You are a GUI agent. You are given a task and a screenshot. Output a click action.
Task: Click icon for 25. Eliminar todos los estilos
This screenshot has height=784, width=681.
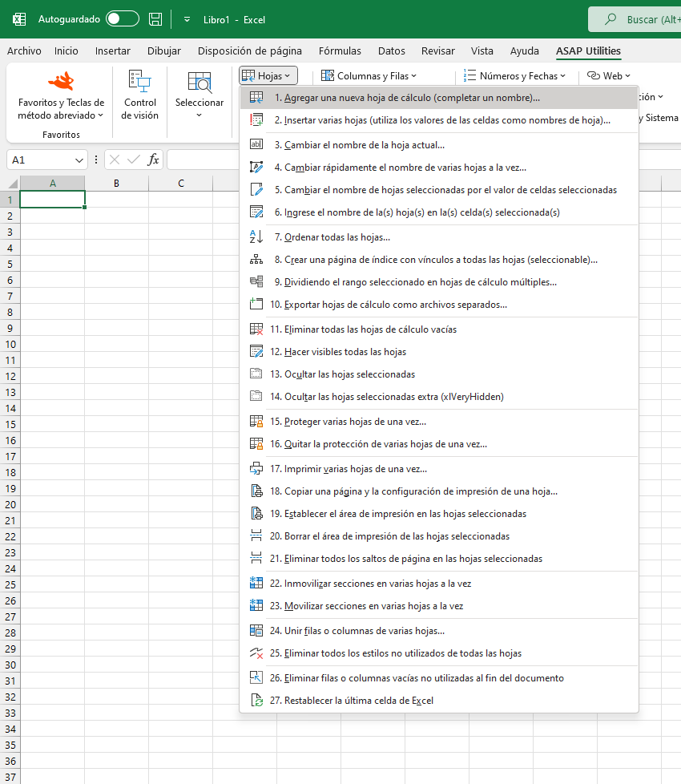pyautogui.click(x=256, y=653)
